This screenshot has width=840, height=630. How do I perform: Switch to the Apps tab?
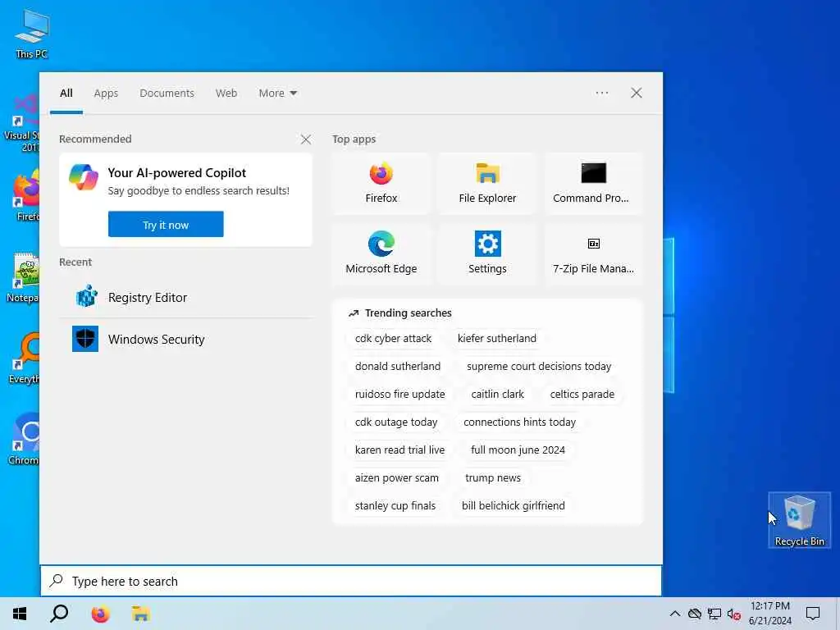point(106,94)
